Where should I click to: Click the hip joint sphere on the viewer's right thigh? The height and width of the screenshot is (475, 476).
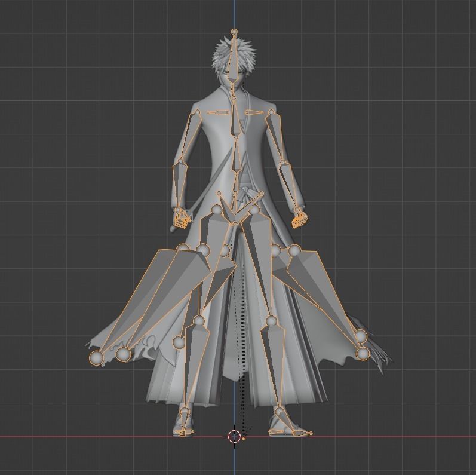click(x=254, y=209)
